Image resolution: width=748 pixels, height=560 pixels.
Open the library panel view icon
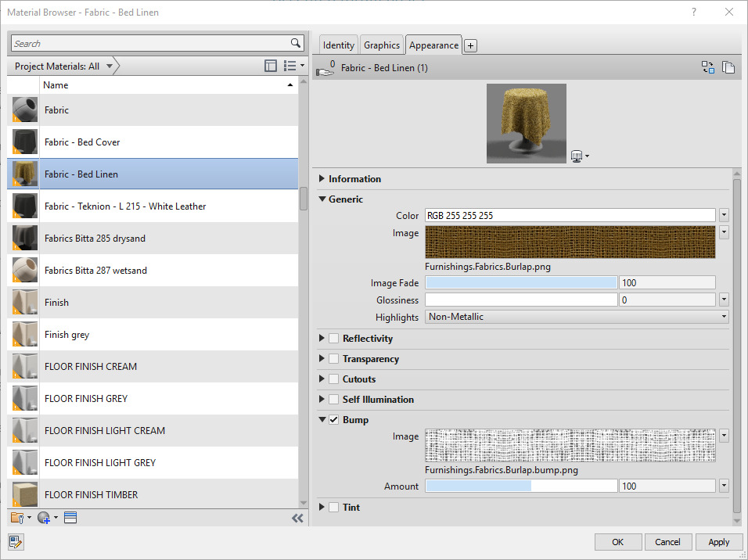(x=70, y=517)
